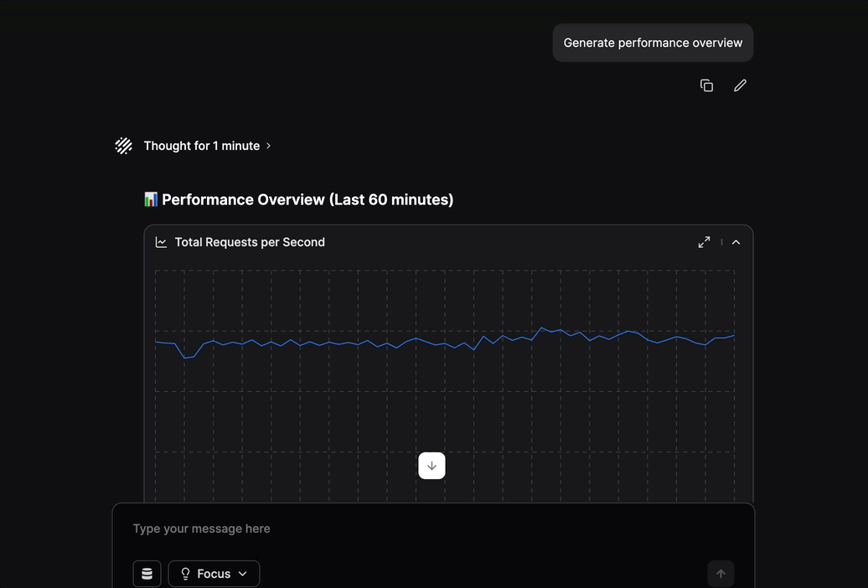
Task: Maximize the Total Requests chart to fullscreen
Action: coord(704,242)
